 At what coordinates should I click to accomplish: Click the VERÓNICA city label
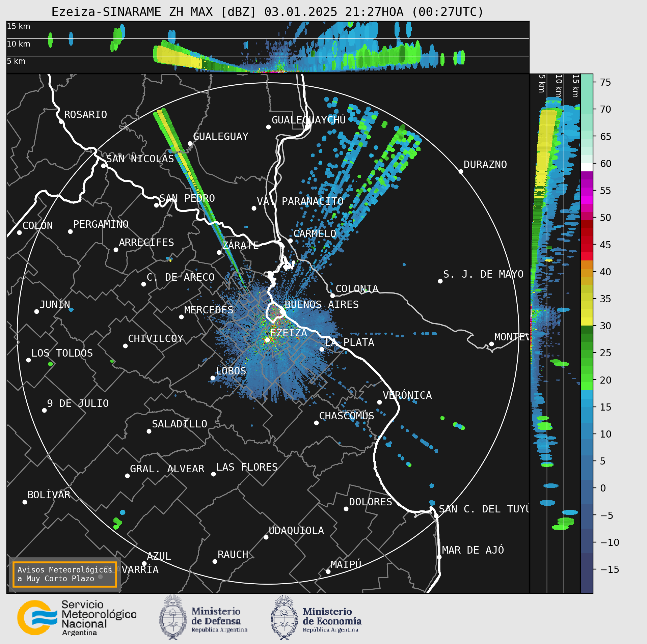point(407,395)
